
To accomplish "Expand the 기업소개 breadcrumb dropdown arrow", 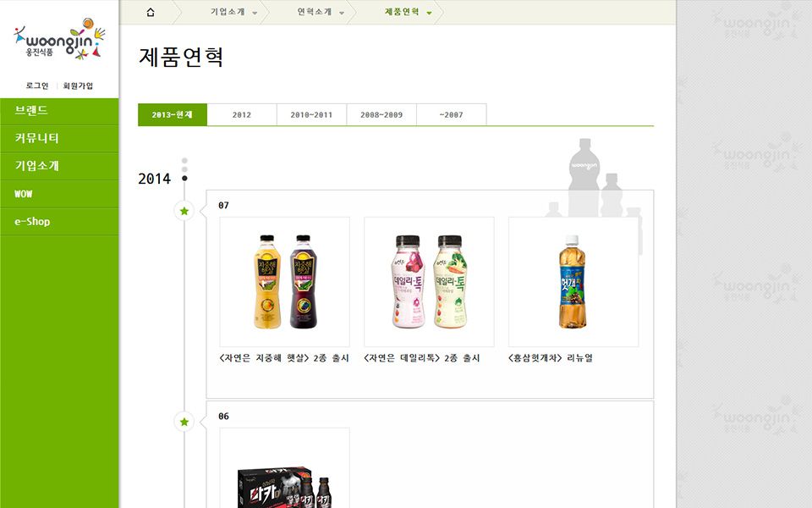I will click(255, 13).
